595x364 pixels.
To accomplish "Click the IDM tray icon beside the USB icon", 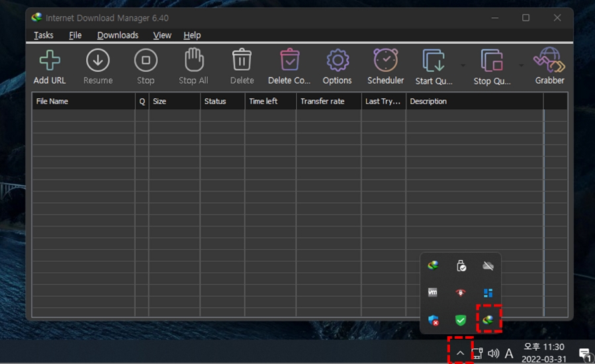I will click(x=433, y=265).
